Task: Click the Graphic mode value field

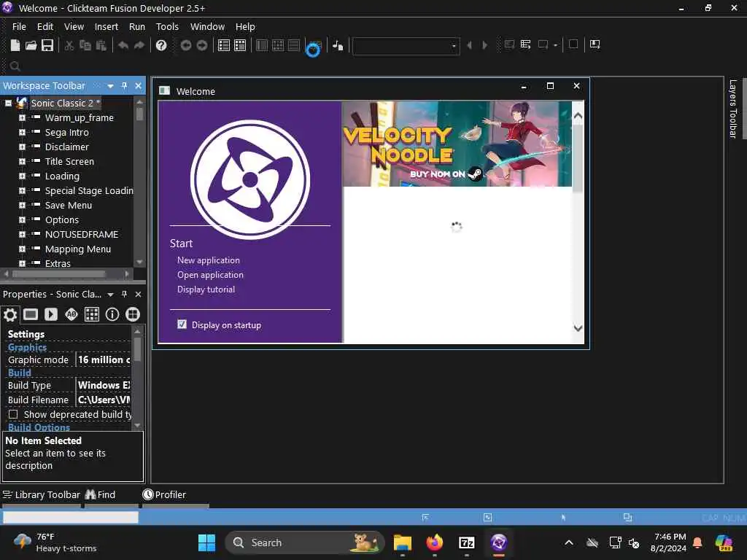Action: 104,360
